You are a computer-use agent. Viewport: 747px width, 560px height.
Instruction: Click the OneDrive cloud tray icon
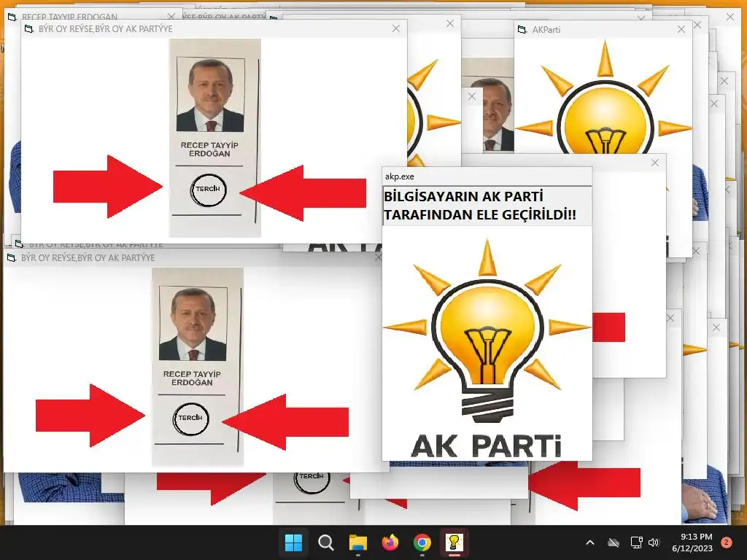(x=614, y=542)
